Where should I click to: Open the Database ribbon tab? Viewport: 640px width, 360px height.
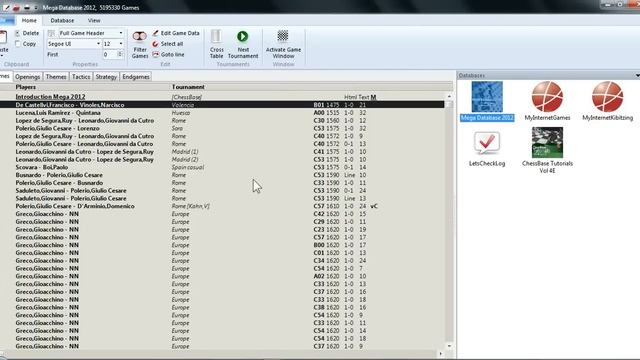click(62, 20)
